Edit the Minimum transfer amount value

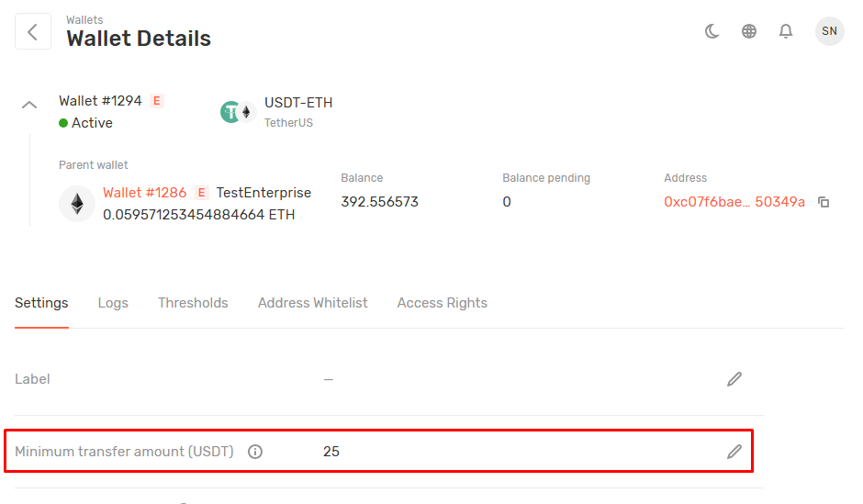[x=734, y=452]
